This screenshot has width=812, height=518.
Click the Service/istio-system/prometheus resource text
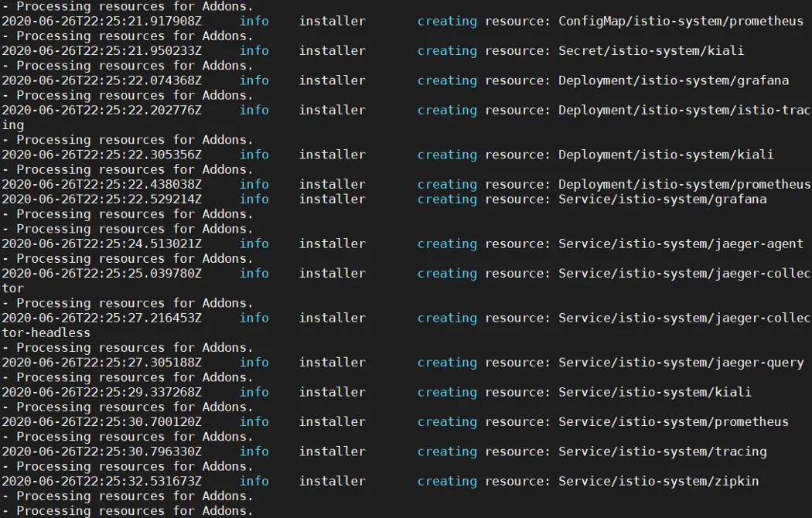[673, 422]
